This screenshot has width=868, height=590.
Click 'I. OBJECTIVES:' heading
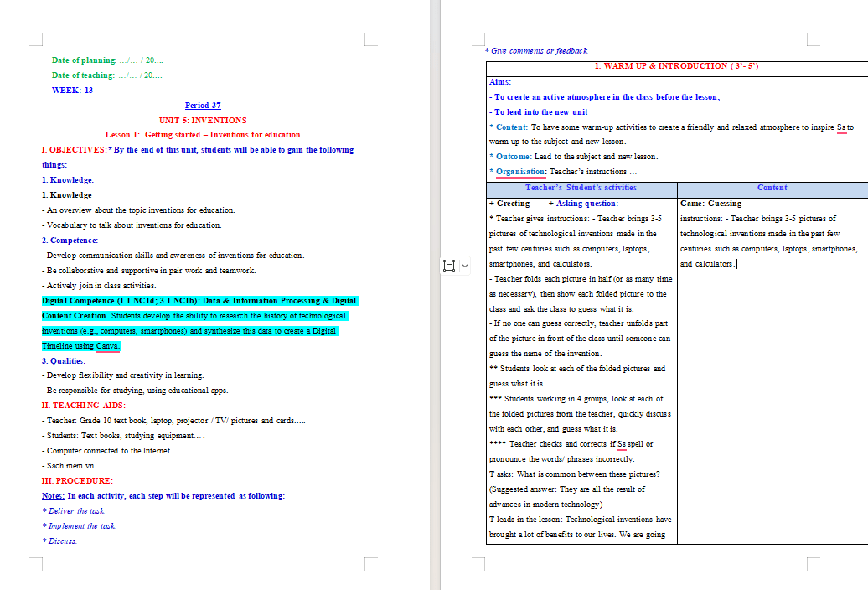[75, 149]
